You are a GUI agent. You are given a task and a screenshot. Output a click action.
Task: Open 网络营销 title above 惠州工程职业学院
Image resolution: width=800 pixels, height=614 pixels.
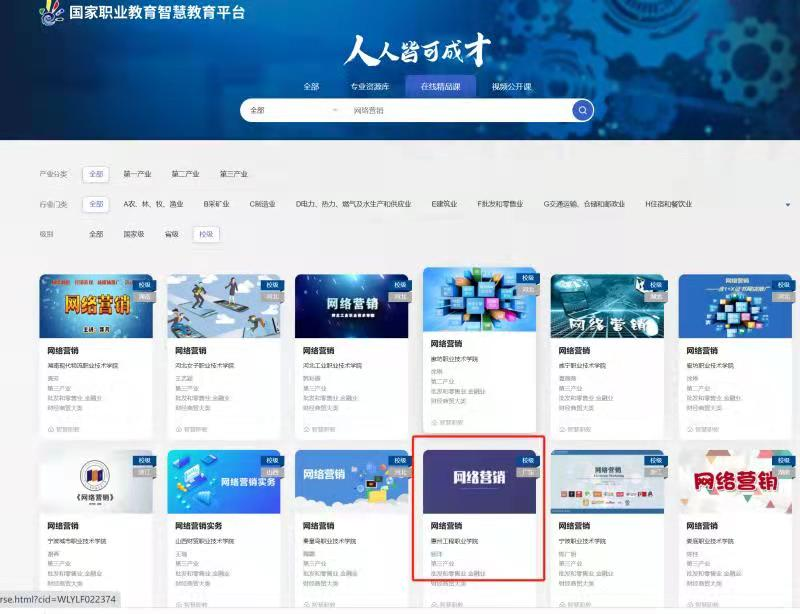coord(446,526)
